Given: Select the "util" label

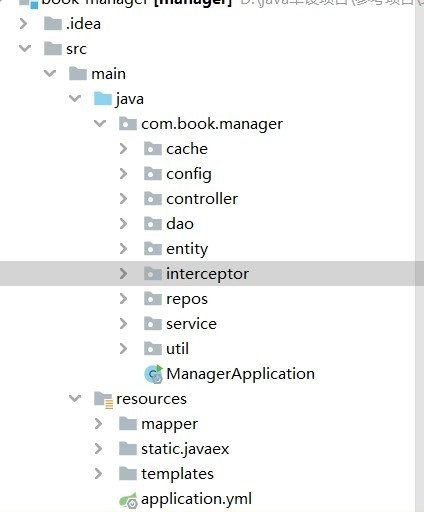Looking at the screenshot, I should point(177,349).
